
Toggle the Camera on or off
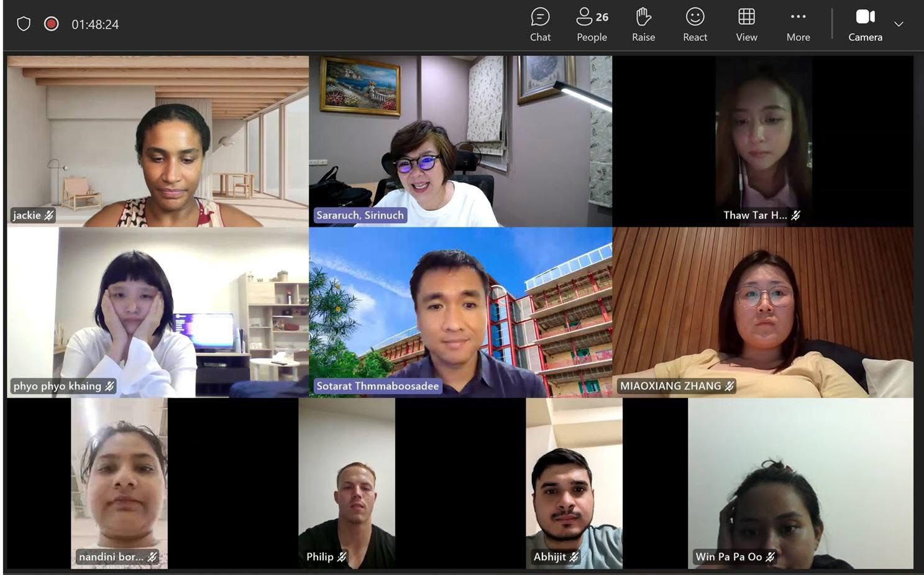click(865, 25)
